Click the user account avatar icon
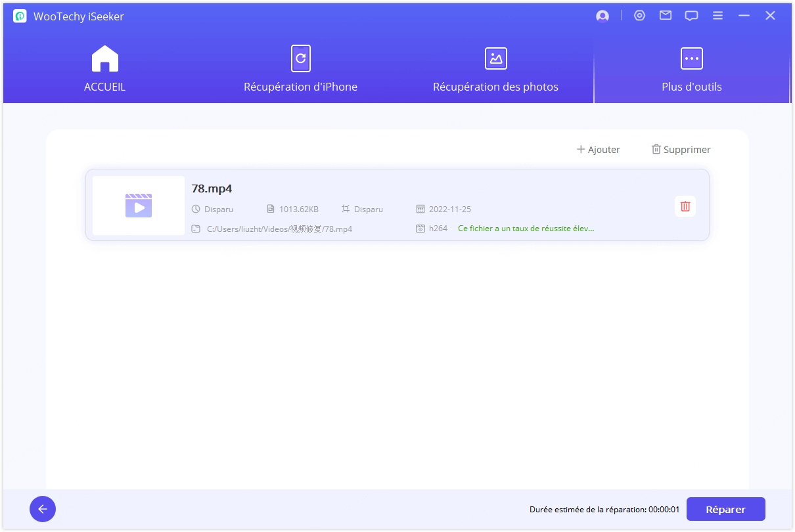 click(602, 16)
